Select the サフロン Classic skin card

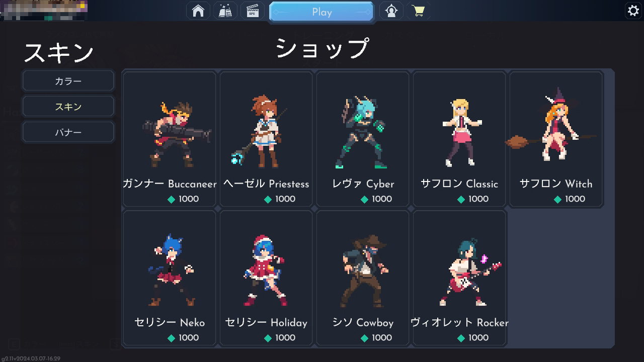pyautogui.click(x=459, y=139)
